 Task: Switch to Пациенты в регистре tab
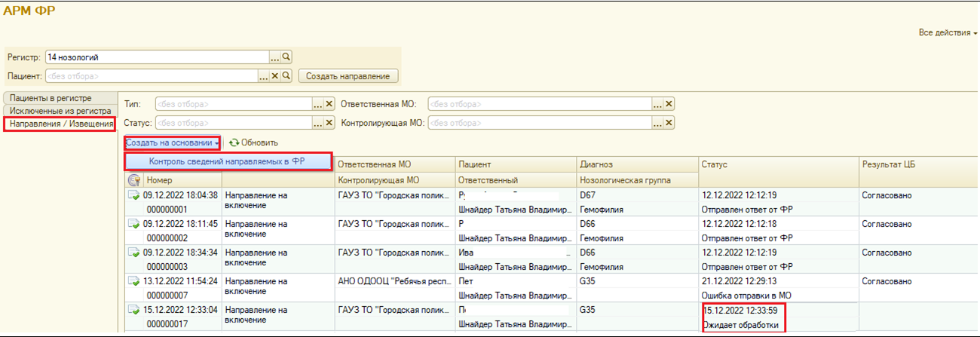[51, 98]
